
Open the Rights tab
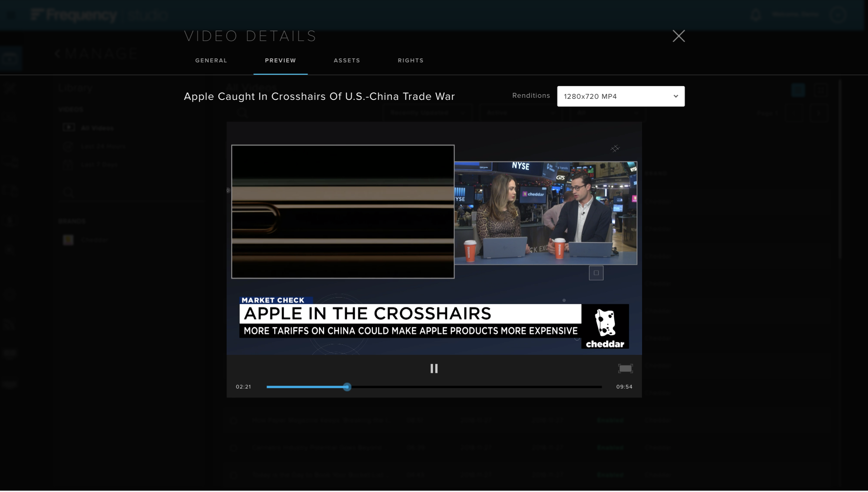(x=411, y=60)
